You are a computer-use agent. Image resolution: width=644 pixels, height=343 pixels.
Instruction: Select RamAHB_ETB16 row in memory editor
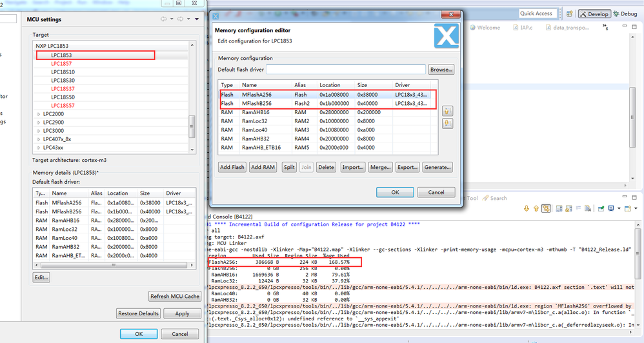coord(325,147)
